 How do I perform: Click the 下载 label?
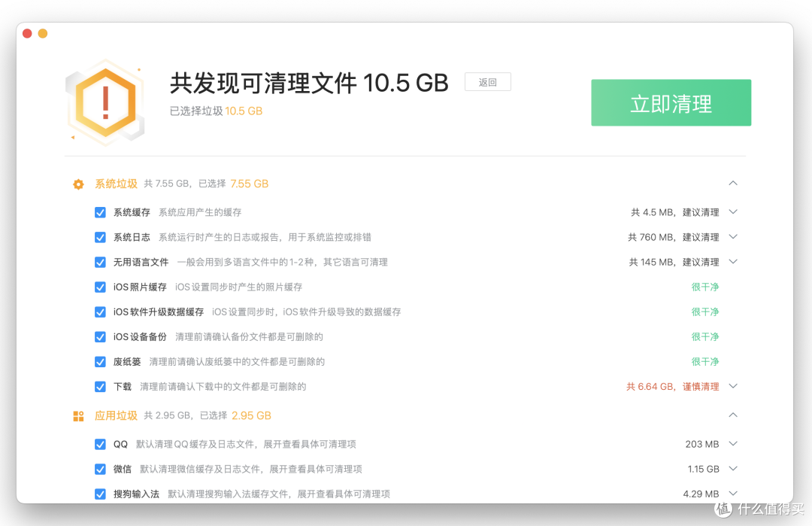click(123, 387)
